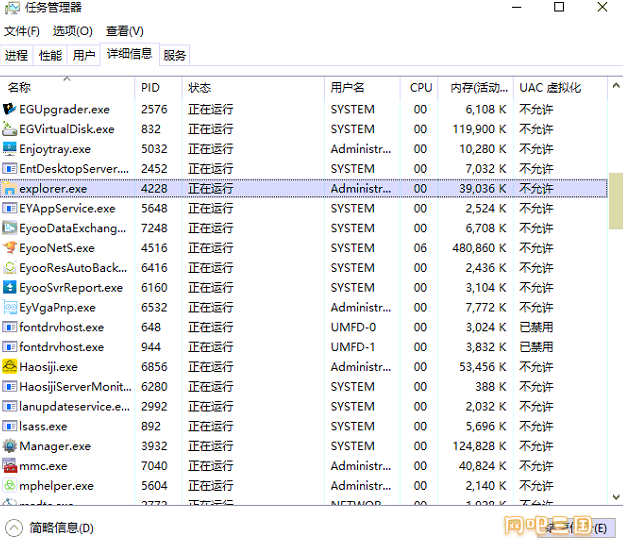Click the Haosiji.exe yellow icon
This screenshot has height=550, width=623.
coord(10,367)
